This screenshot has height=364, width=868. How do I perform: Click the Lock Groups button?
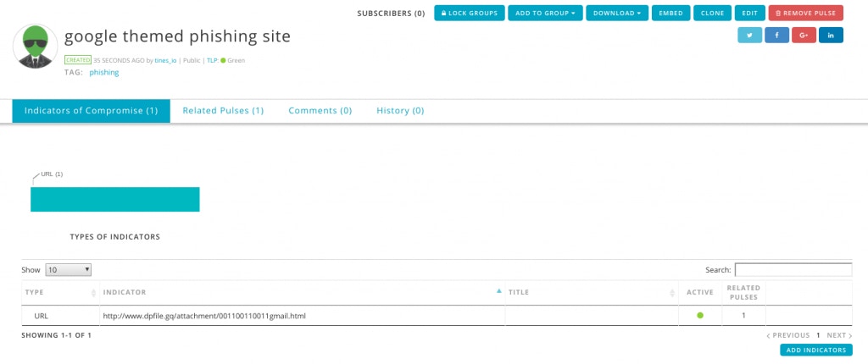point(470,13)
